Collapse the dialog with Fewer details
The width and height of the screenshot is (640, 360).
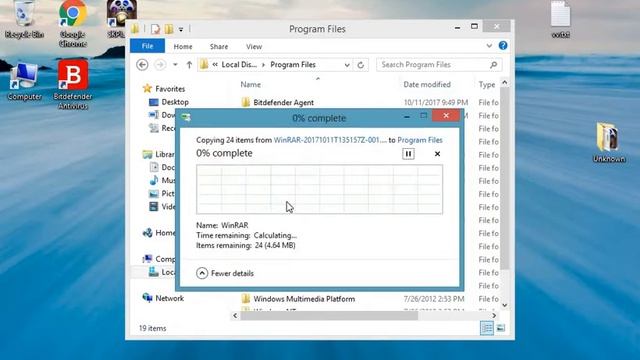tap(225, 273)
